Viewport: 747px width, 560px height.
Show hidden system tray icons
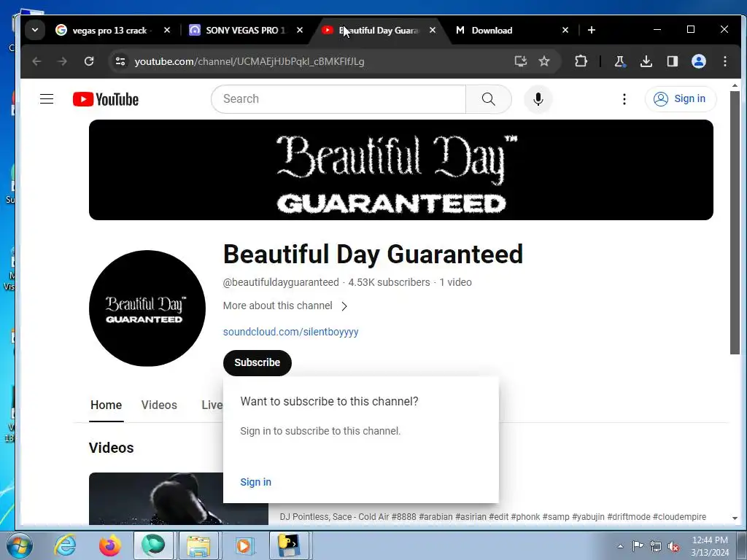pyautogui.click(x=620, y=546)
